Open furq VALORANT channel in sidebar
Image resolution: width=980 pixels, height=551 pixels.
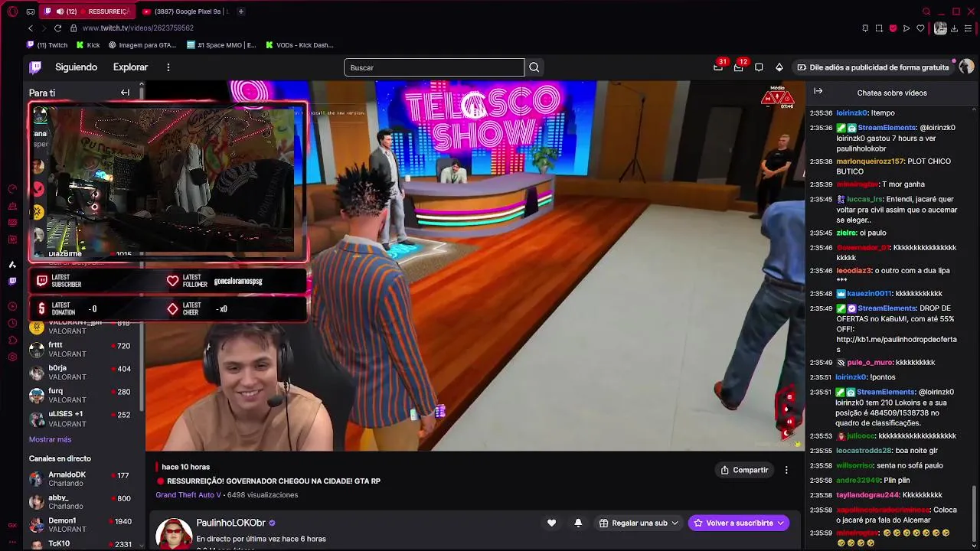(x=83, y=395)
